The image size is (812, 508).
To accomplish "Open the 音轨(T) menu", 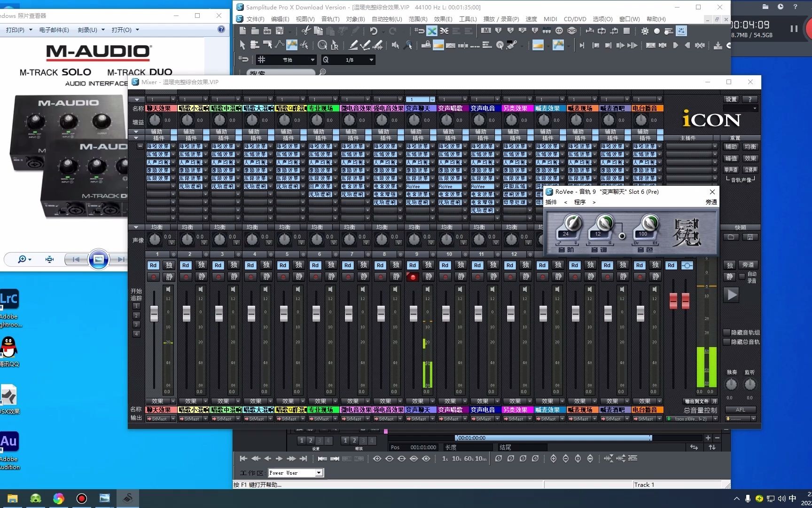I will click(330, 19).
